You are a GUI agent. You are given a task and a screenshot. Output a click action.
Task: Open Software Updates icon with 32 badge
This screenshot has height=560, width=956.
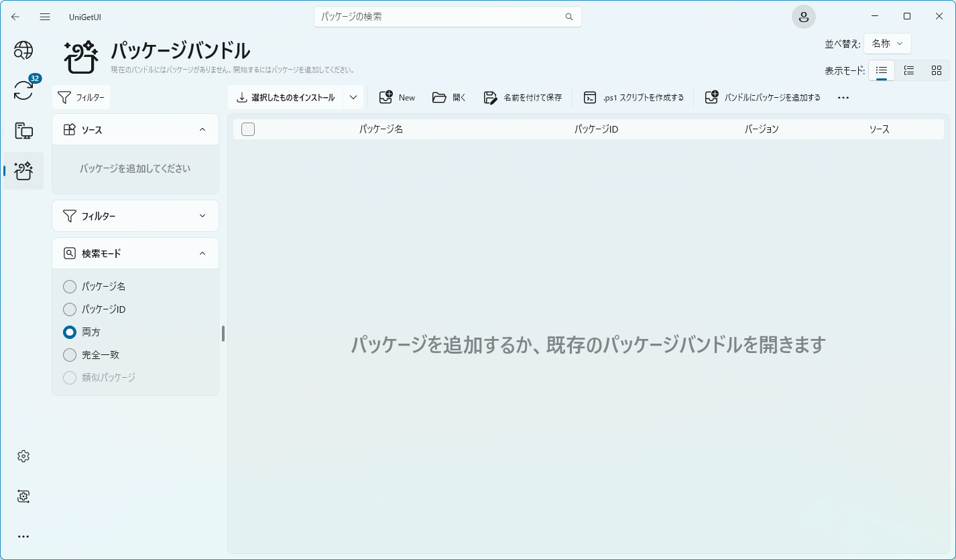tap(23, 90)
